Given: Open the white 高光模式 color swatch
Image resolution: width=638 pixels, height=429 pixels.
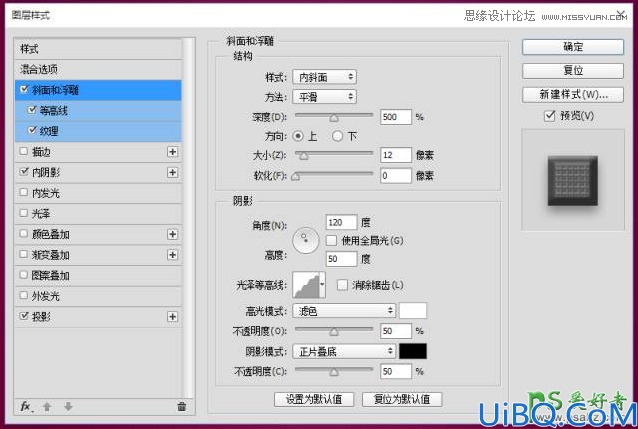Looking at the screenshot, I should click(x=413, y=311).
